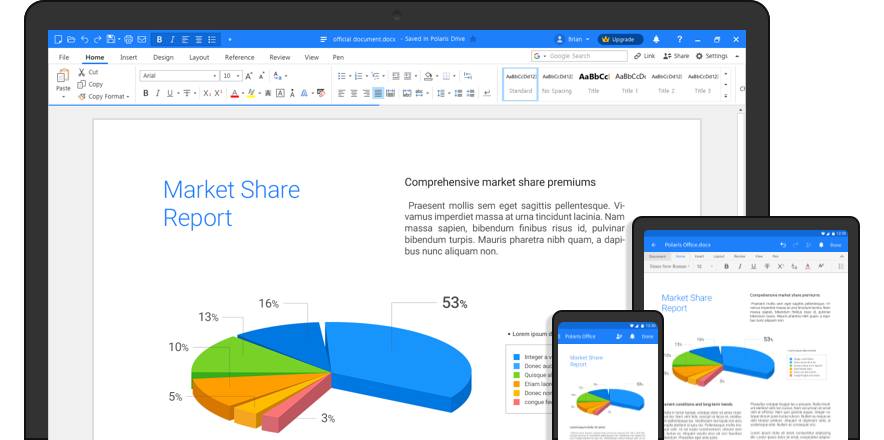This screenshot has width=884, height=440.
Task: Open help question mark in title bar
Action: 680,39
